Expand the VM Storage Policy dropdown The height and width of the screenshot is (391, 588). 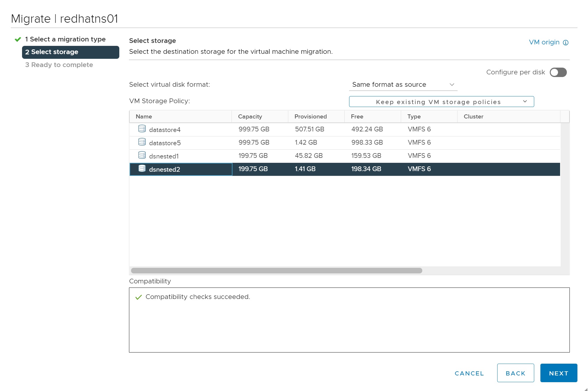tap(441, 102)
